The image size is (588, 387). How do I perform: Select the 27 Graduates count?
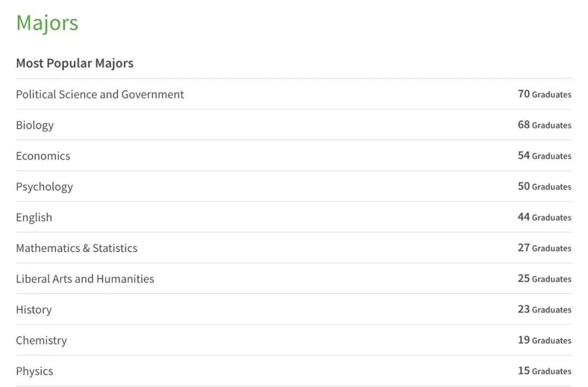(x=544, y=248)
